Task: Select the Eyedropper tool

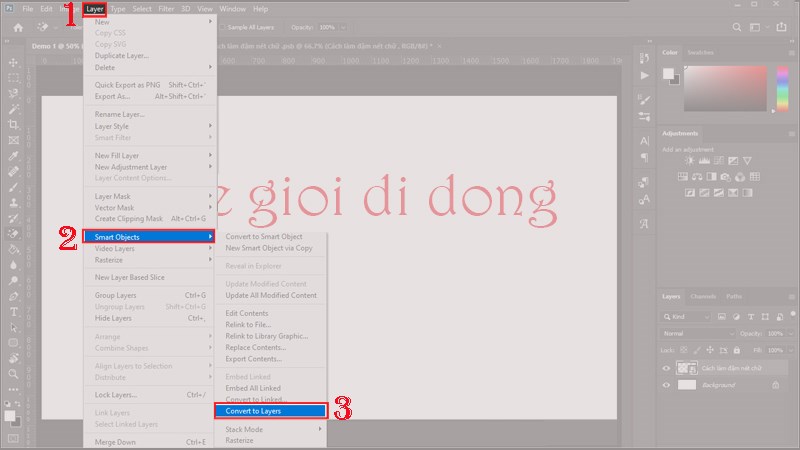Action: point(14,156)
